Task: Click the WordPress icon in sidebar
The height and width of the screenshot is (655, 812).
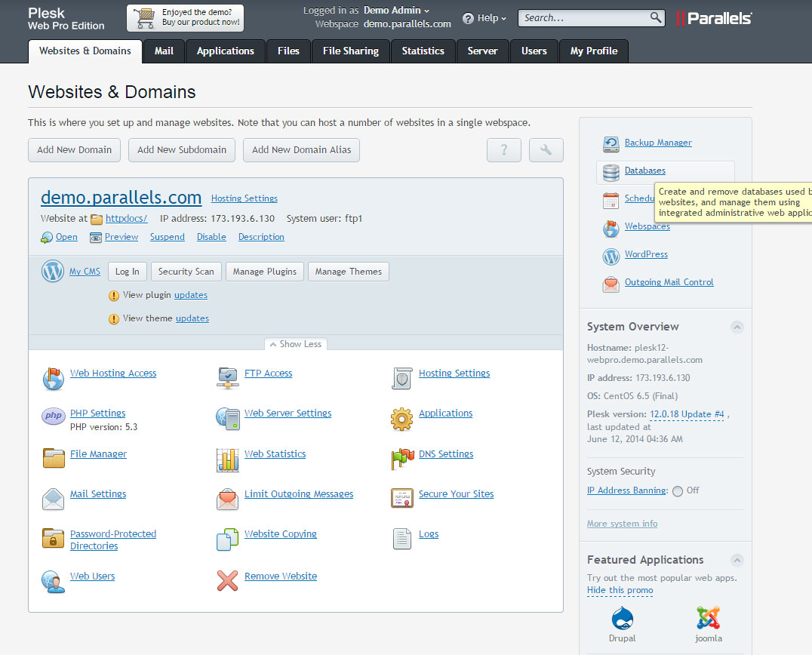Action: (611, 257)
